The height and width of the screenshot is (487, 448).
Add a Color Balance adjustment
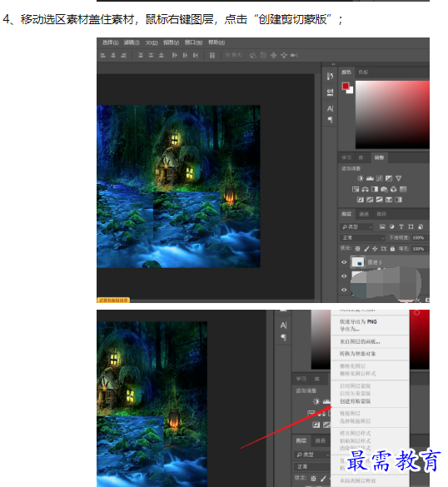coord(366,189)
